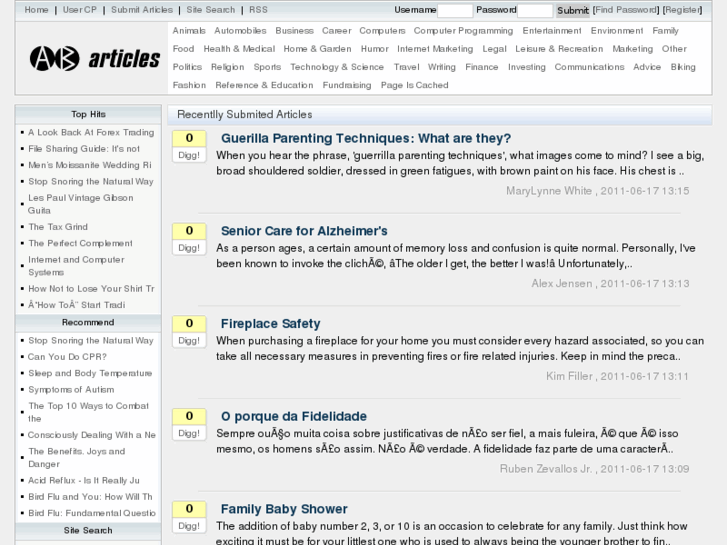Open Leisure & Recreation category
This screenshot has height=545, width=727.
(x=559, y=49)
